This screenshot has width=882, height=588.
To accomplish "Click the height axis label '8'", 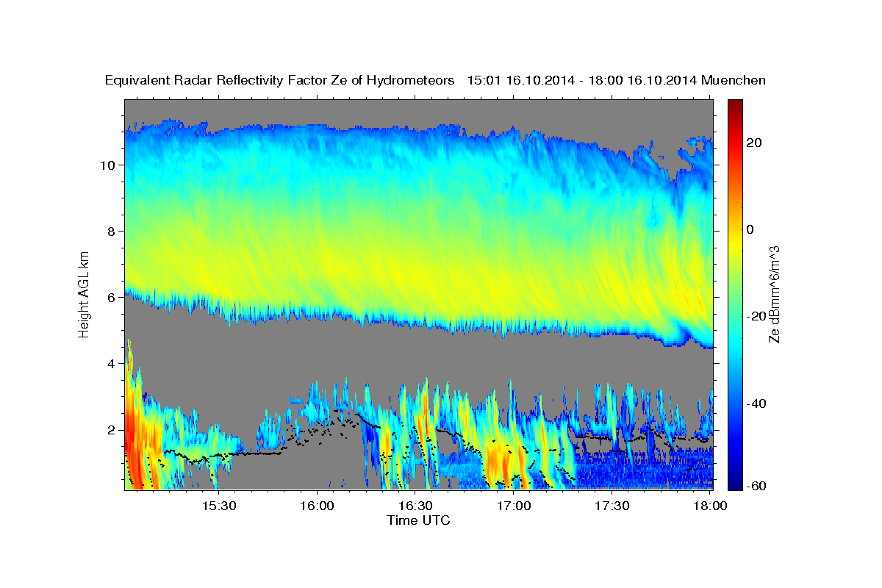I will pos(112,231).
